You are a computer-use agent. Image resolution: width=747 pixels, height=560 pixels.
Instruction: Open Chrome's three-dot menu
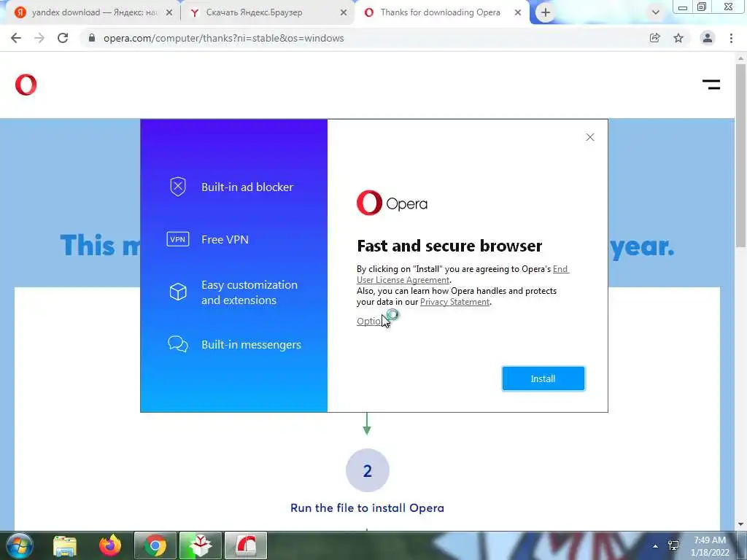(731, 38)
